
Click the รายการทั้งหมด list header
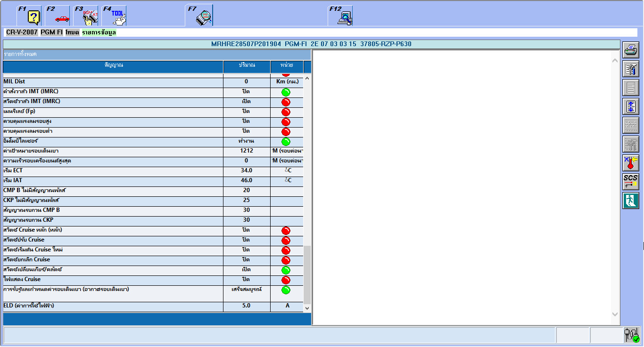pyautogui.click(x=157, y=55)
